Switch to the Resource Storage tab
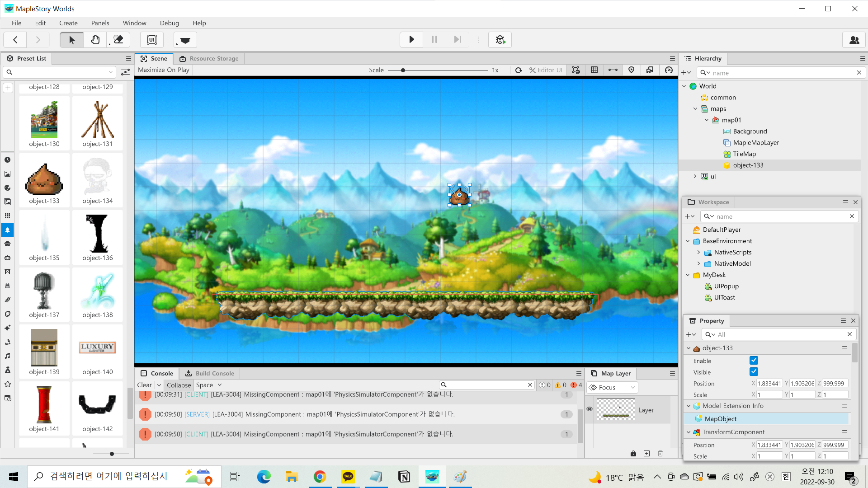868x488 pixels. coord(209,59)
